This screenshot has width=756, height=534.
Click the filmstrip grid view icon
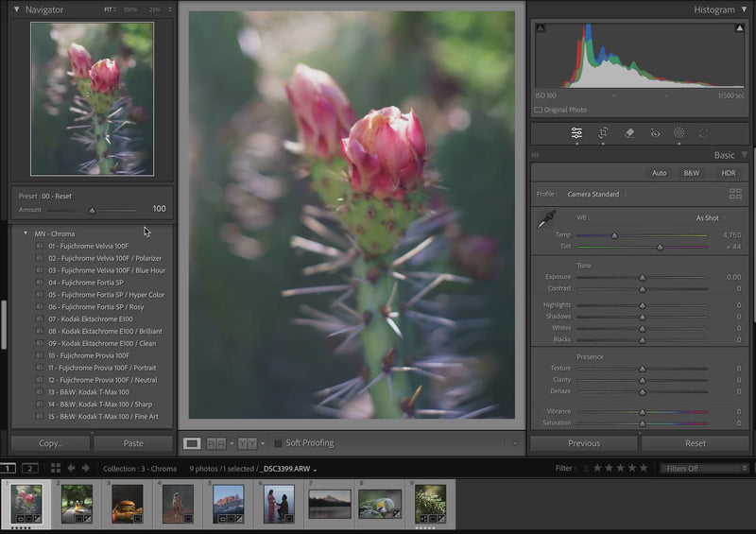56,468
